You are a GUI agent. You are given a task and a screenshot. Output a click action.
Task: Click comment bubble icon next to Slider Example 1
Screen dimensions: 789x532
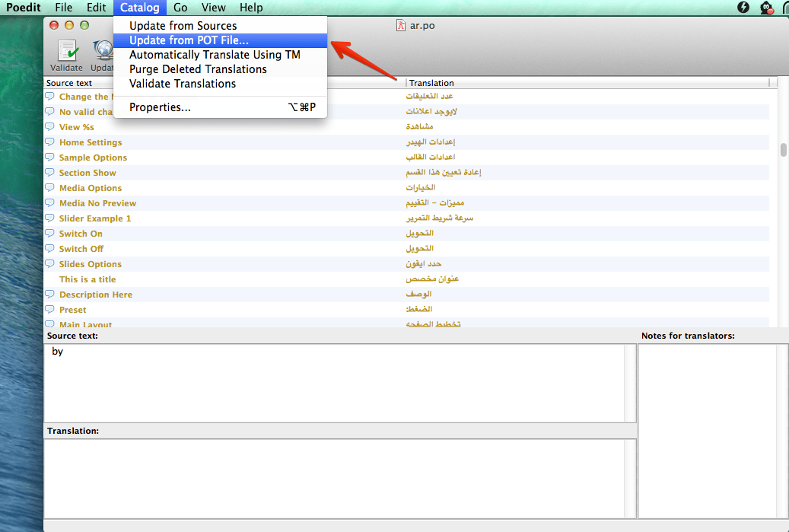tap(49, 218)
